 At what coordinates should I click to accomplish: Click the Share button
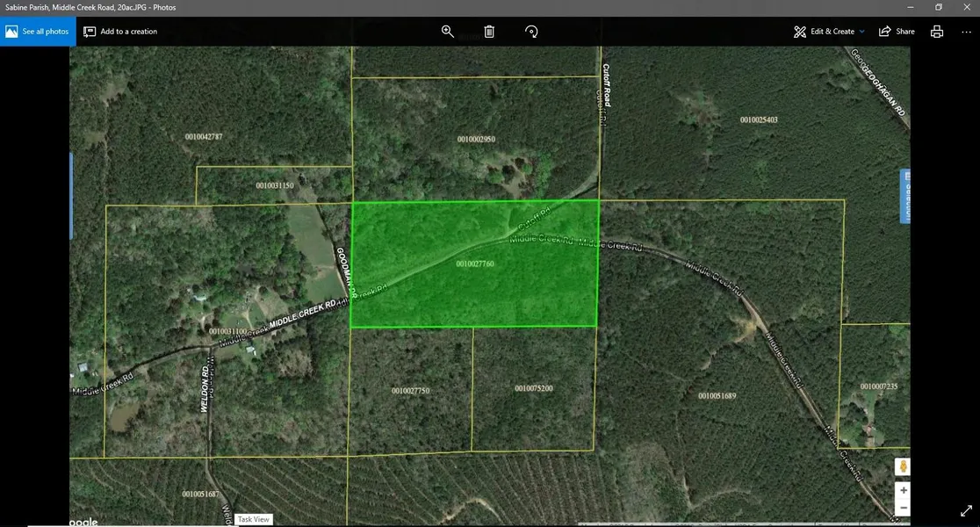pos(897,32)
